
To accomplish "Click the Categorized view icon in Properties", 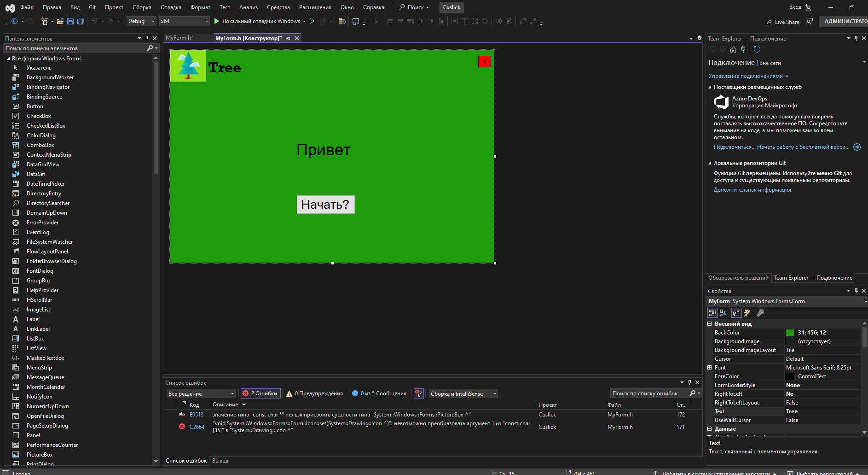I will pos(712,313).
